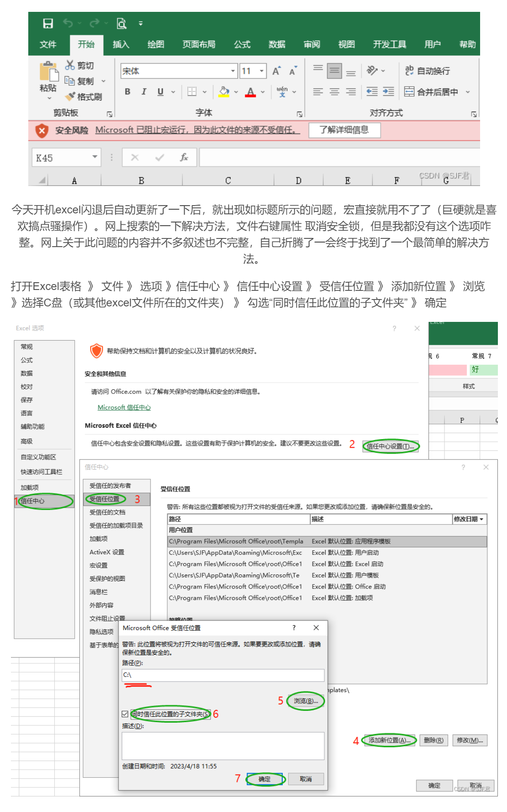Select 高级 in Excel options sidebar
Viewport: 507px width, 812px height.
[x=44, y=441]
